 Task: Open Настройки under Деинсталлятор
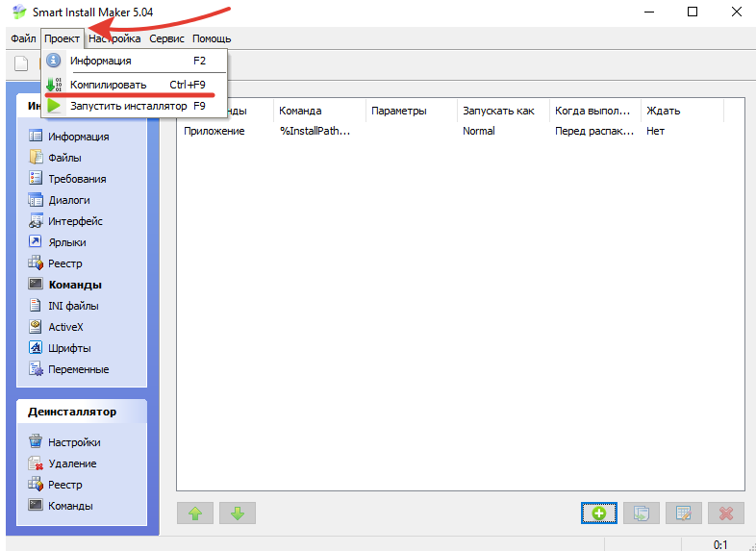tap(74, 442)
